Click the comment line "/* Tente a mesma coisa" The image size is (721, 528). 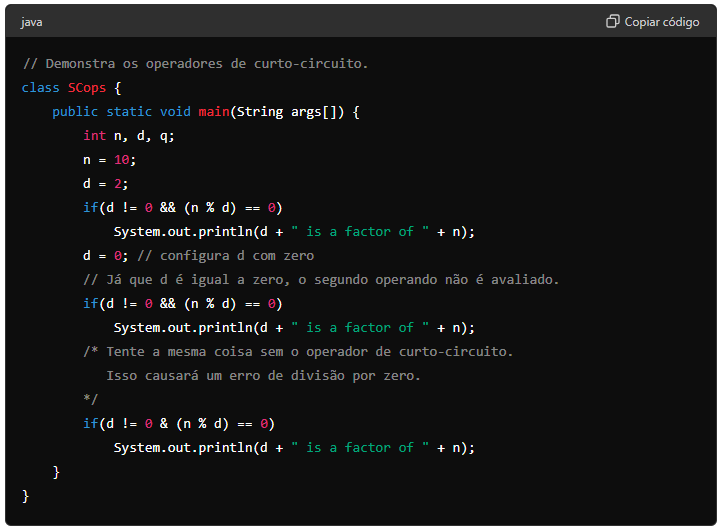click(298, 351)
